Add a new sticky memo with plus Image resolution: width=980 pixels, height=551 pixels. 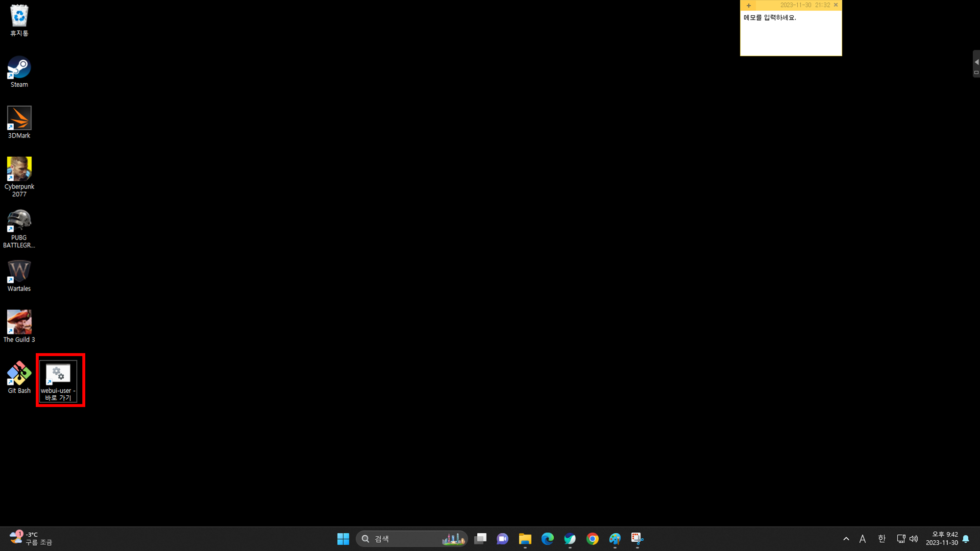(748, 5)
